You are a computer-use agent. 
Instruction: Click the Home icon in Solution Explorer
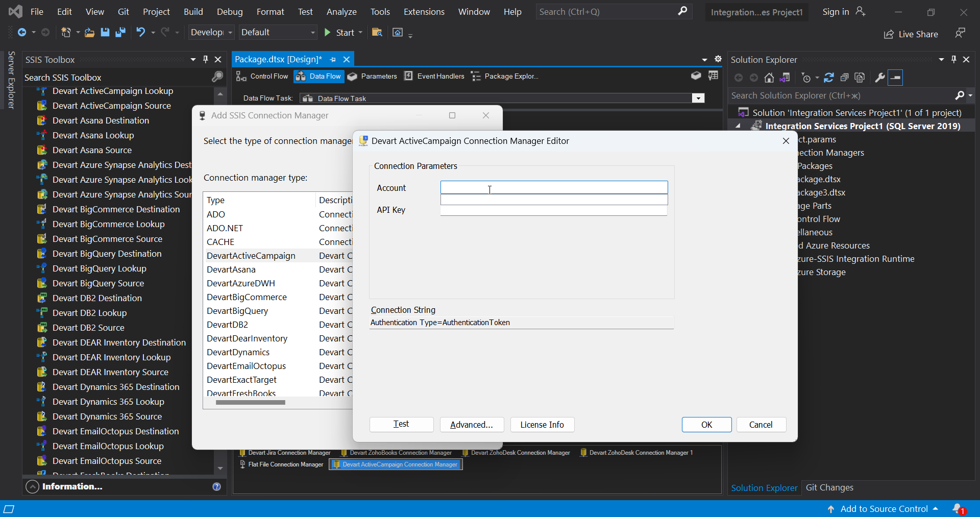(x=770, y=78)
